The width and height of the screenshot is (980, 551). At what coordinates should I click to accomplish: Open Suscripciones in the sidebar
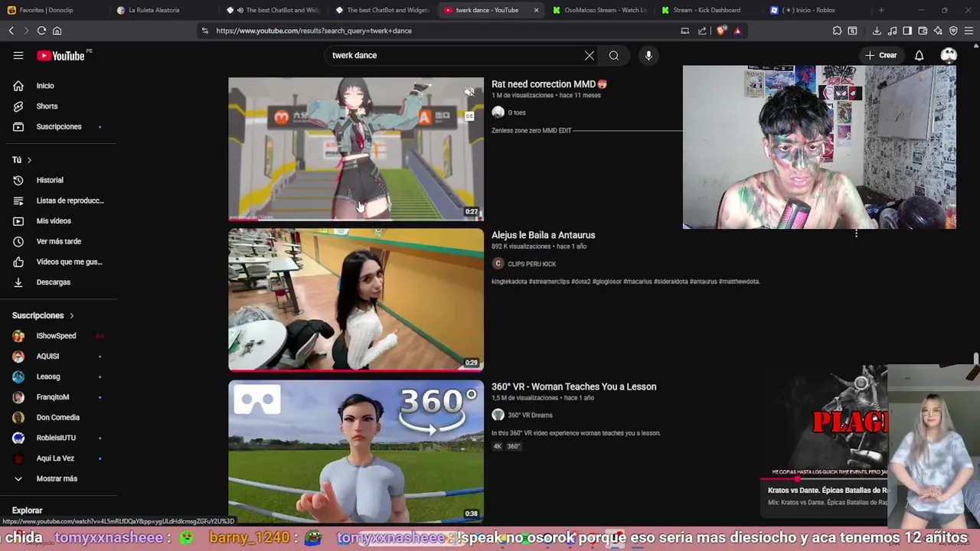[58, 126]
